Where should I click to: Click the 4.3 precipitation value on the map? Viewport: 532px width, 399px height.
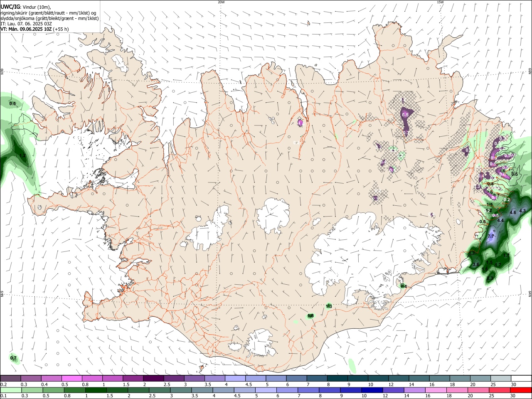coord(522,211)
